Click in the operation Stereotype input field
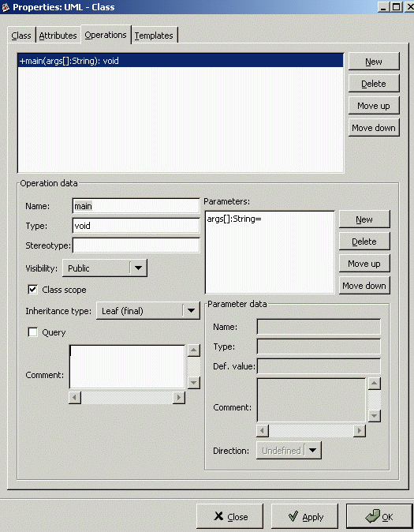 click(136, 245)
